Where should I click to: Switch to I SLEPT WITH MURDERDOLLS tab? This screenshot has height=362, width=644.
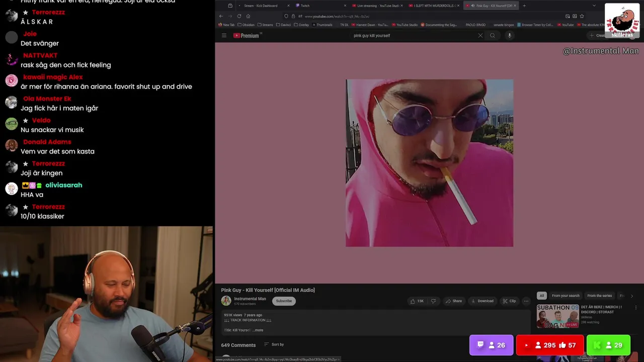(x=433, y=6)
